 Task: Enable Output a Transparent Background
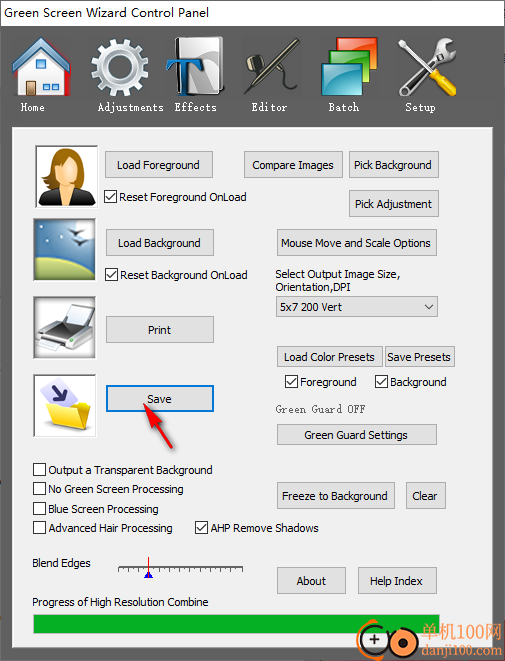[39, 470]
